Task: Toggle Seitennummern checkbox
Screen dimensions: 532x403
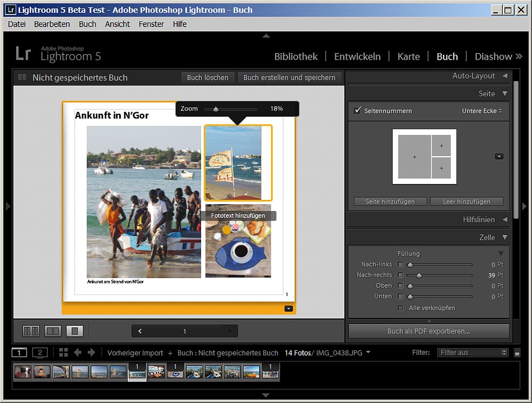Action: (x=358, y=111)
